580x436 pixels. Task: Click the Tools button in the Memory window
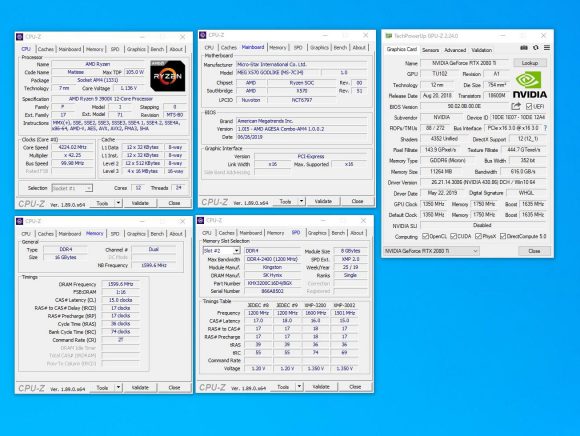(102, 388)
